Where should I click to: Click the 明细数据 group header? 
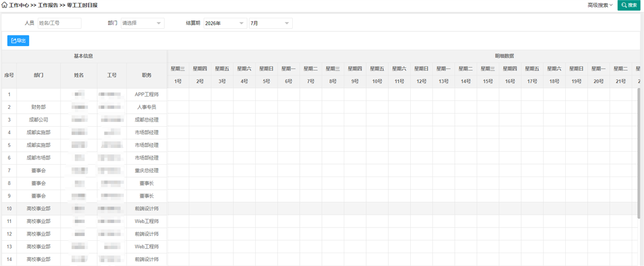pyautogui.click(x=505, y=56)
